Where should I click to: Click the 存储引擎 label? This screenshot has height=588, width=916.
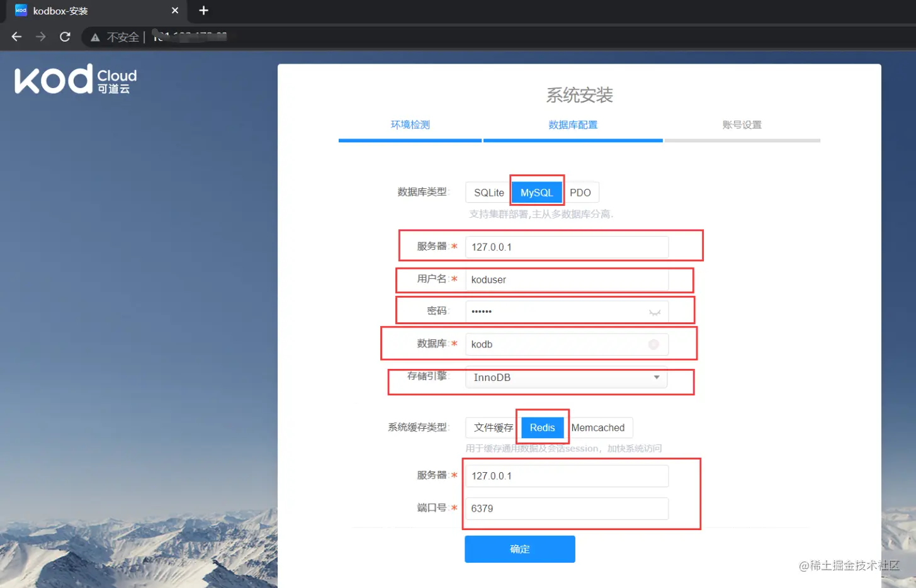(427, 376)
